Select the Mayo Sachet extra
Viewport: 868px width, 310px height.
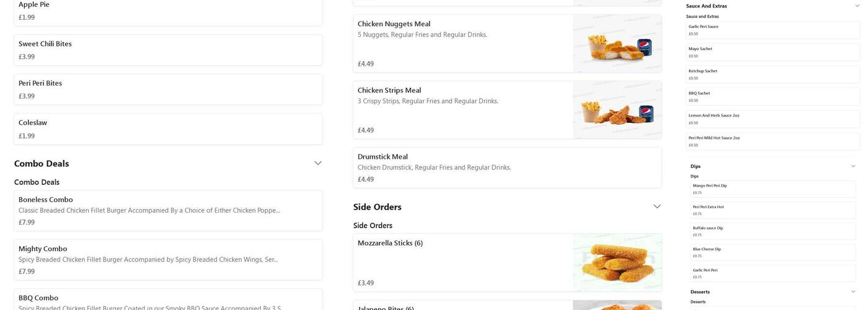click(x=773, y=52)
